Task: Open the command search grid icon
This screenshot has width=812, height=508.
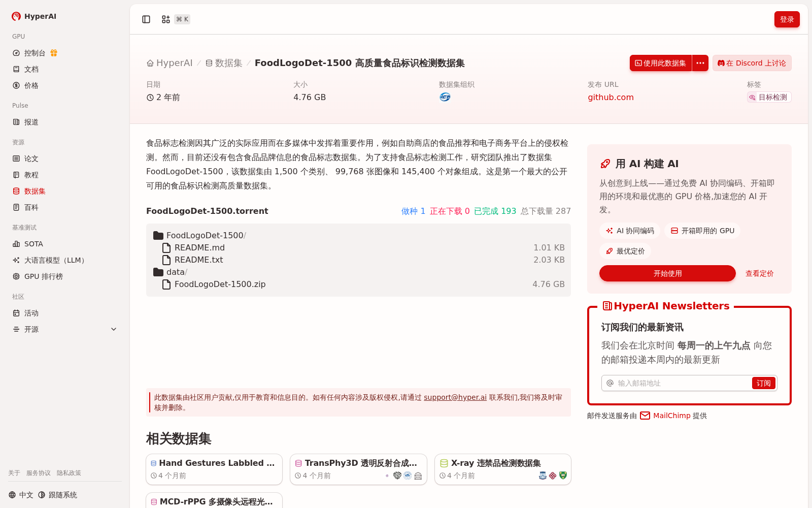Action: click(166, 19)
